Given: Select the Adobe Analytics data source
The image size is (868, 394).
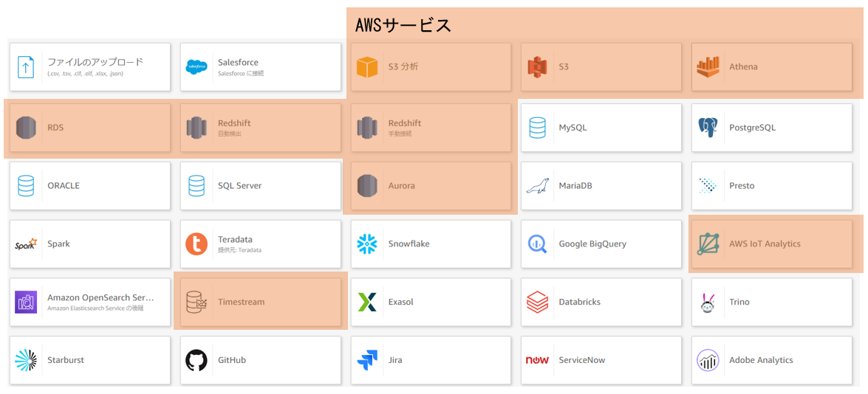Looking at the screenshot, I should click(x=772, y=360).
